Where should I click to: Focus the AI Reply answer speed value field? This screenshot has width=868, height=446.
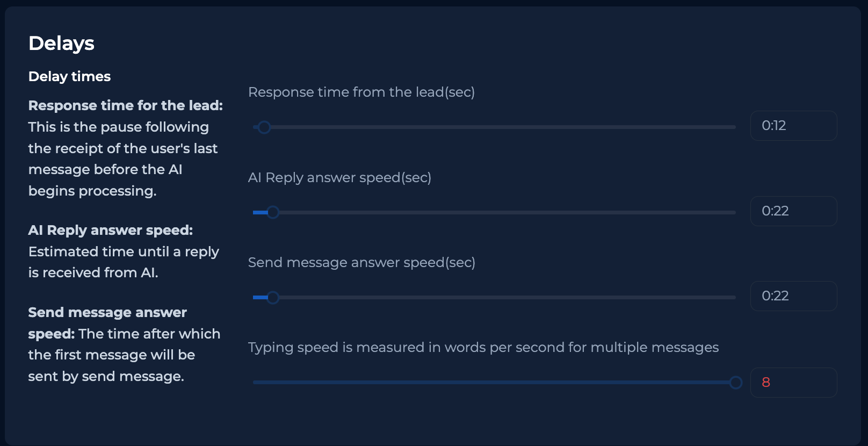(793, 211)
